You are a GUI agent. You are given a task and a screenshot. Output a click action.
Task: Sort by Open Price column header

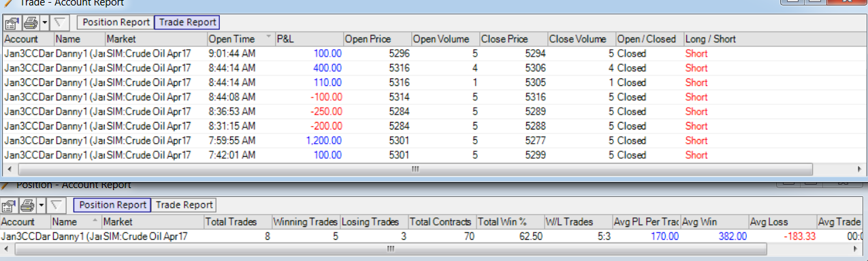pyautogui.click(x=376, y=39)
